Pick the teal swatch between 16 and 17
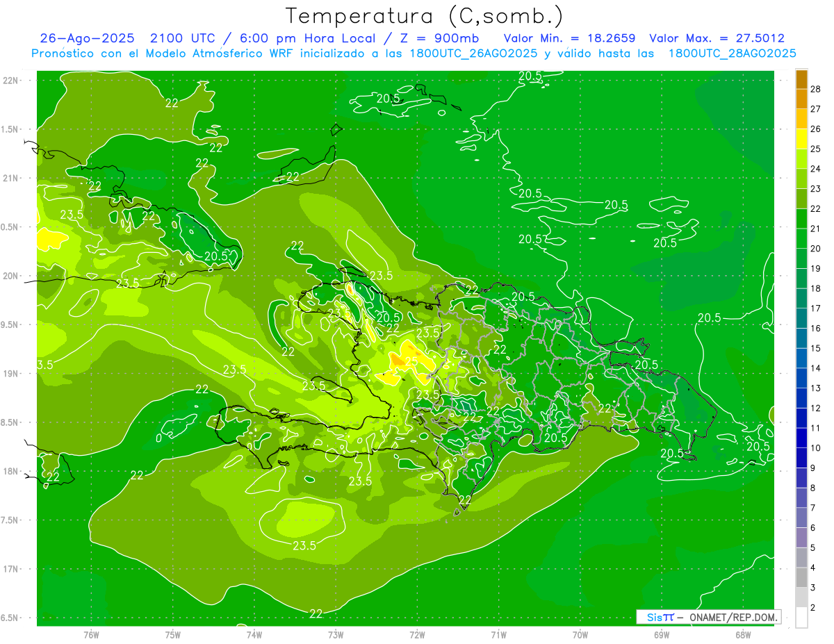 [801, 318]
